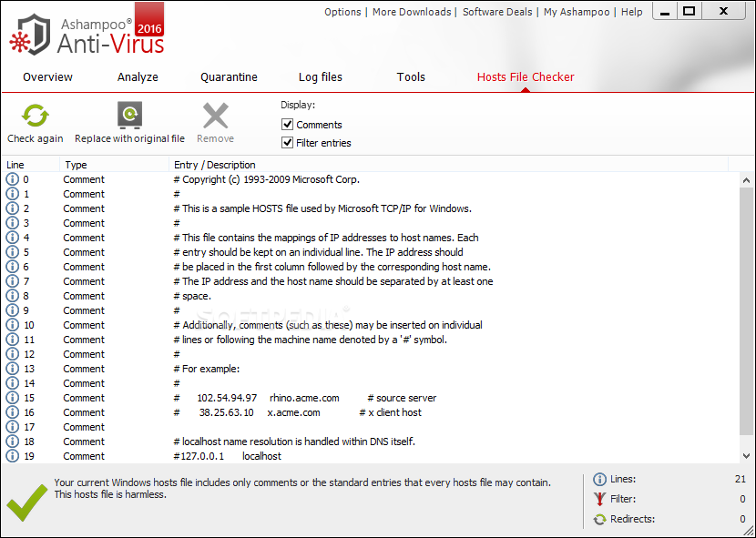Image resolution: width=756 pixels, height=538 pixels.
Task: Click the info icon on line 0
Action: (12, 179)
